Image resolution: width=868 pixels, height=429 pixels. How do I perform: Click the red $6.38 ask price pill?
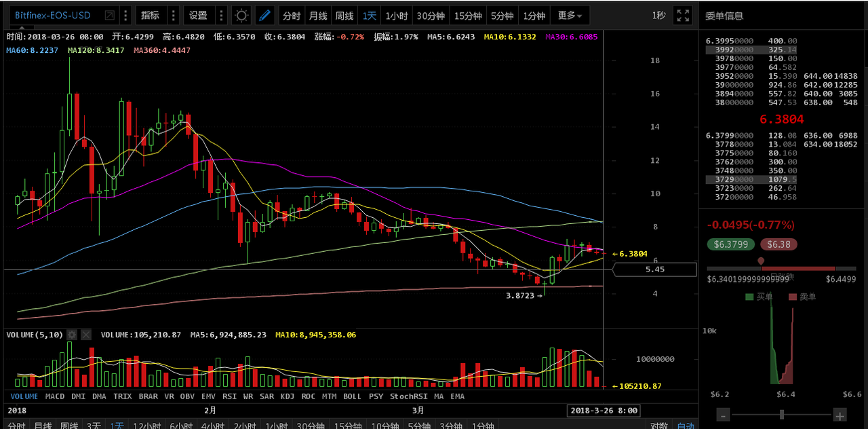778,244
